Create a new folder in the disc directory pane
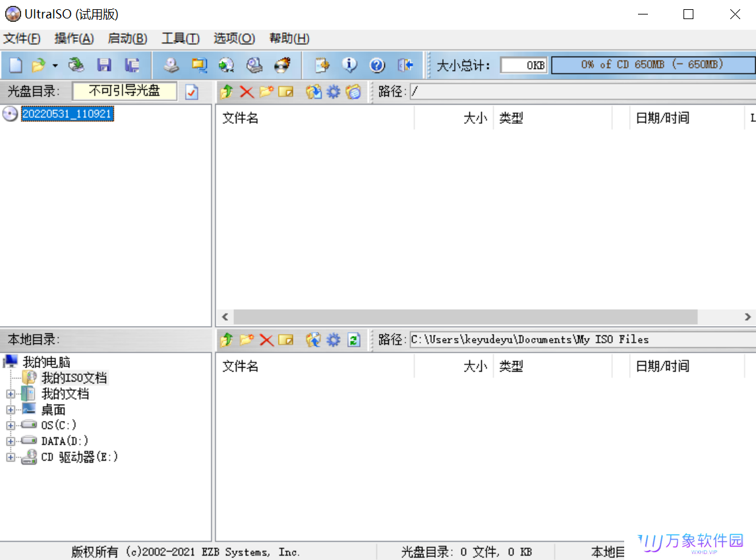 pos(266,92)
